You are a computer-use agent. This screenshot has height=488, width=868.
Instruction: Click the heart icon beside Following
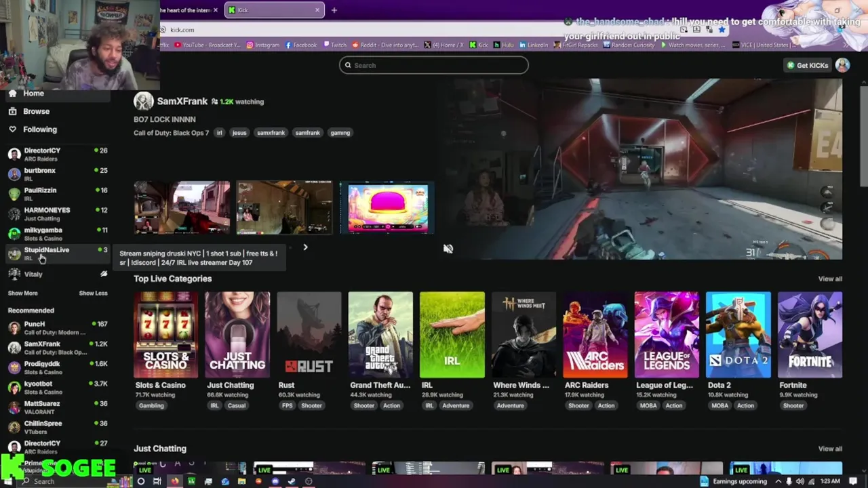12,129
